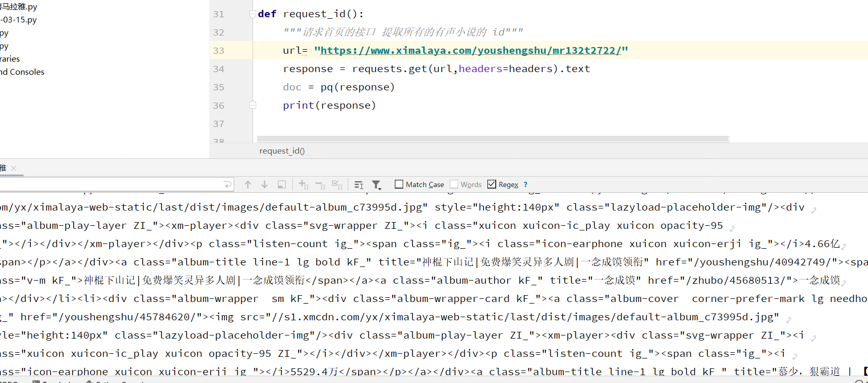Viewport: 868px width, 383px height.
Task: Click gutter line number 37
Action: (219, 124)
